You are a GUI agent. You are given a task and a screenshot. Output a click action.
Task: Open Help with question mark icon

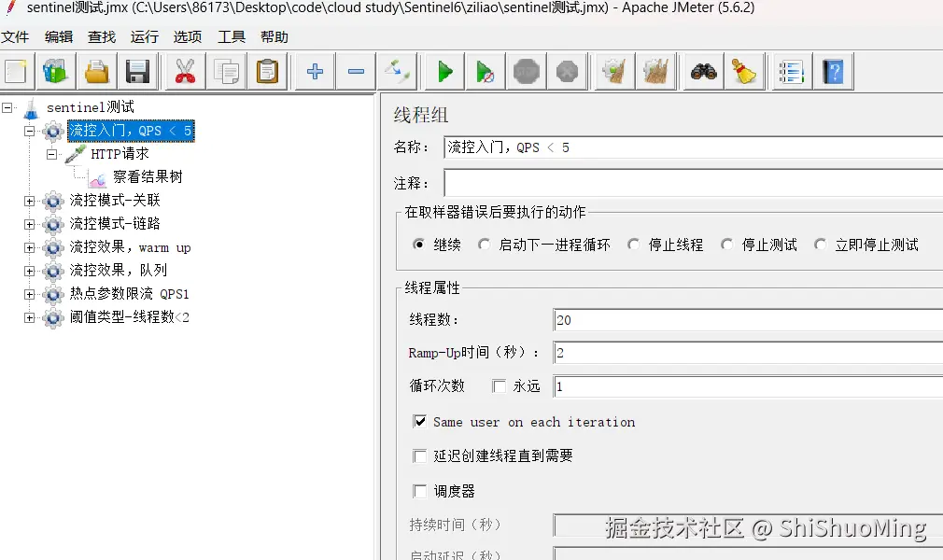(833, 72)
